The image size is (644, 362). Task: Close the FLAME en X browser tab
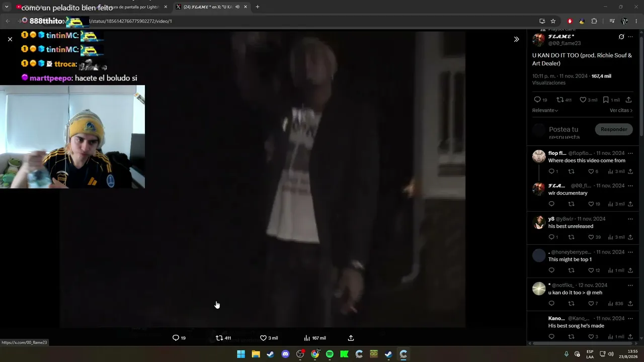click(246, 7)
